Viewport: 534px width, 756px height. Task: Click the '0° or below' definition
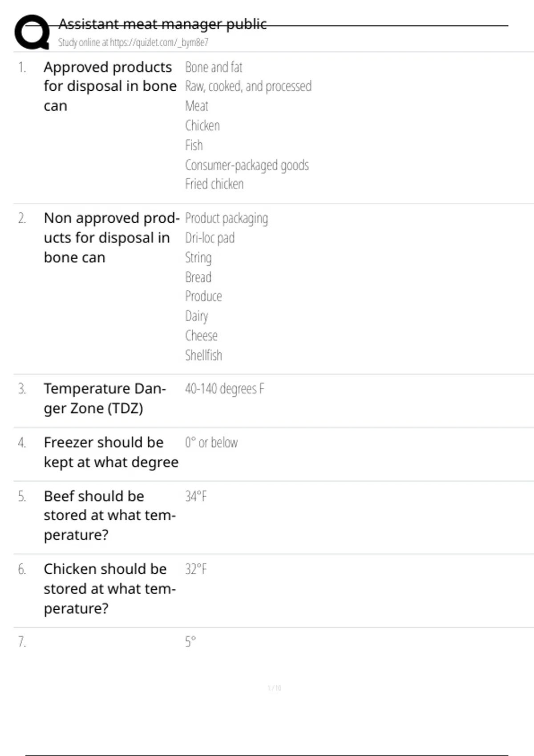(x=211, y=442)
